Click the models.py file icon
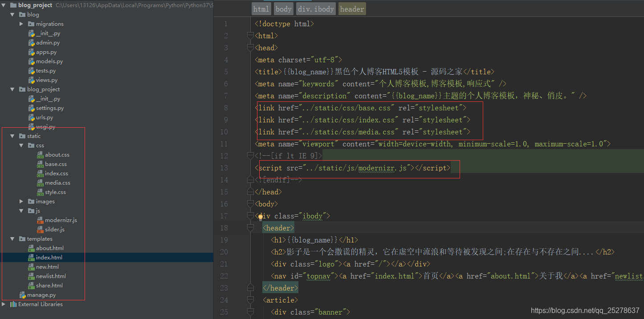The image size is (644, 319). coord(32,61)
